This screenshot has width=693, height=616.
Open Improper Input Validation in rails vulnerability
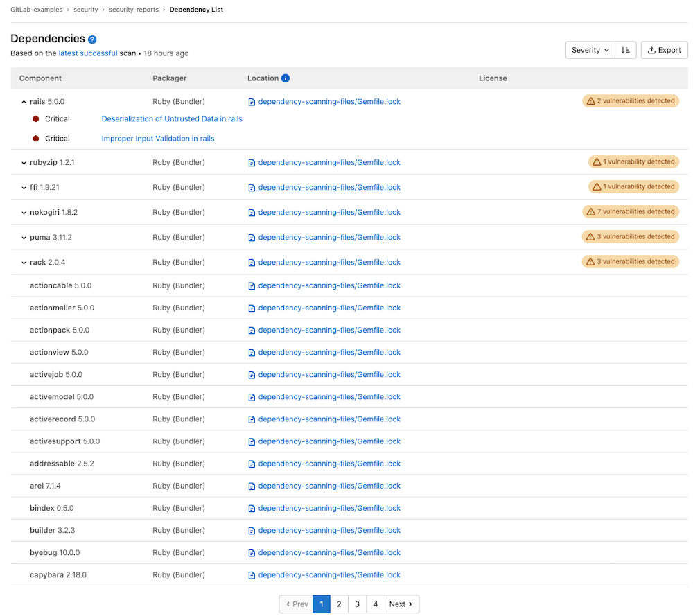157,138
